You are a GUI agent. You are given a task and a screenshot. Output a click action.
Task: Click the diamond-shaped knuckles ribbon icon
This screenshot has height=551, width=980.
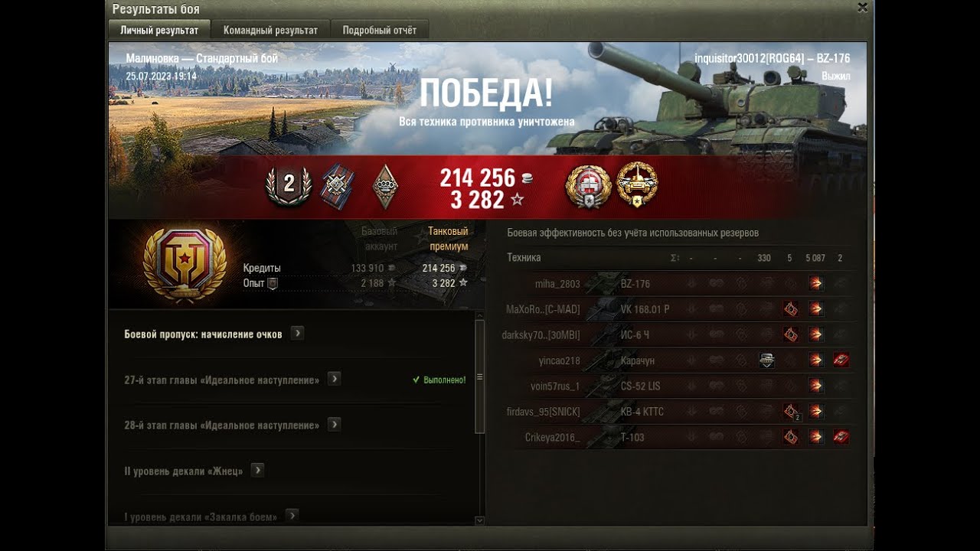[385, 186]
